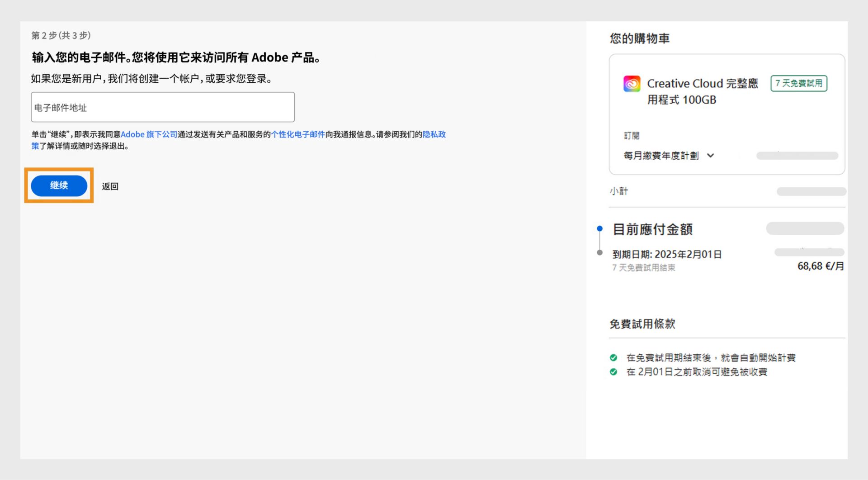Click the 到期日期: 2025年2月01日 text
This screenshot has height=480, width=868.
click(667, 254)
